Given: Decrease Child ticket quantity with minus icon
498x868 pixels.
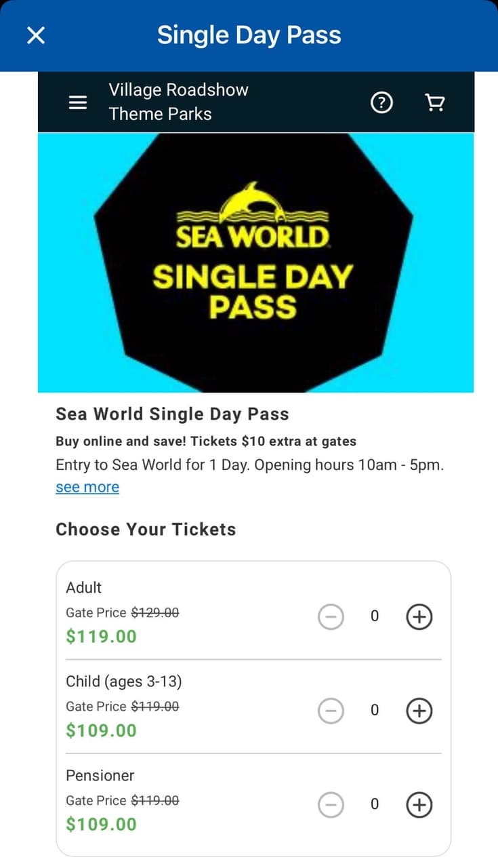Looking at the screenshot, I should click(331, 711).
